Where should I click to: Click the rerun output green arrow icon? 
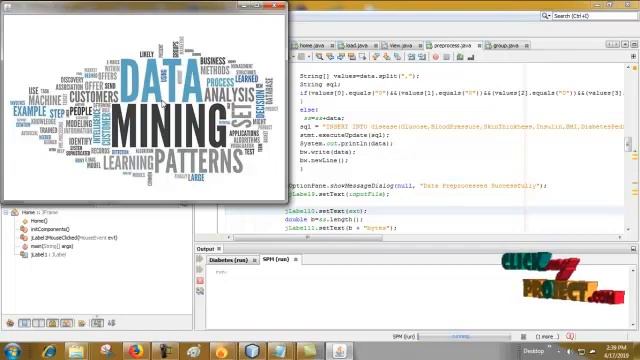pos(200,259)
